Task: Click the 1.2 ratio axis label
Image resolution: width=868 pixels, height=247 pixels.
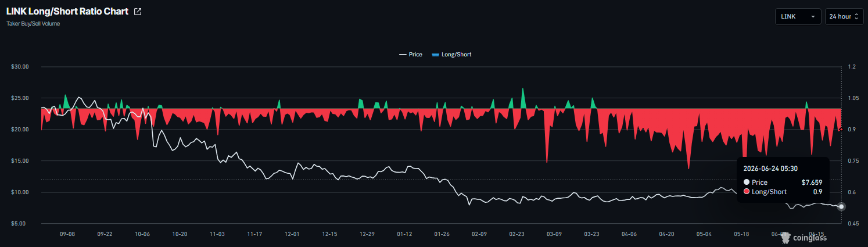Action: (x=852, y=67)
